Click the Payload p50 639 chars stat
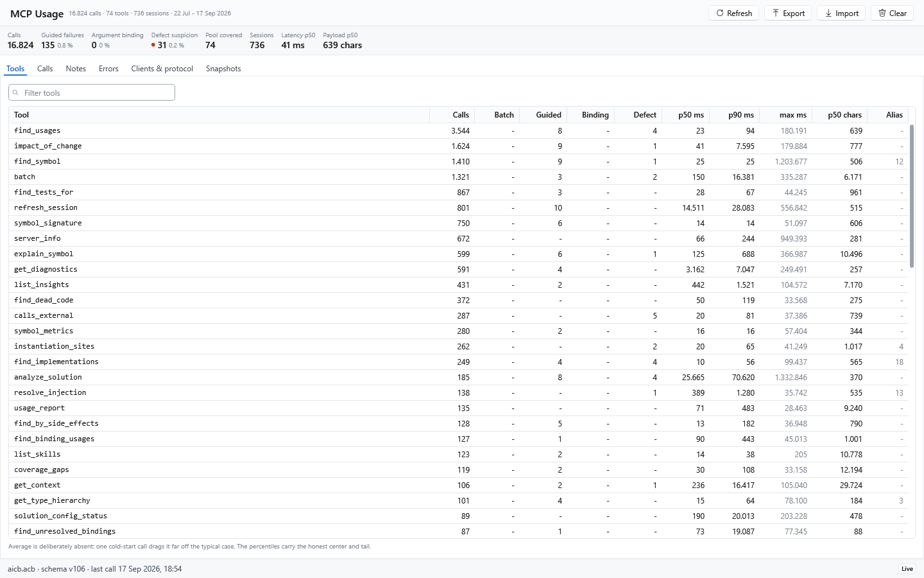 pyautogui.click(x=342, y=41)
